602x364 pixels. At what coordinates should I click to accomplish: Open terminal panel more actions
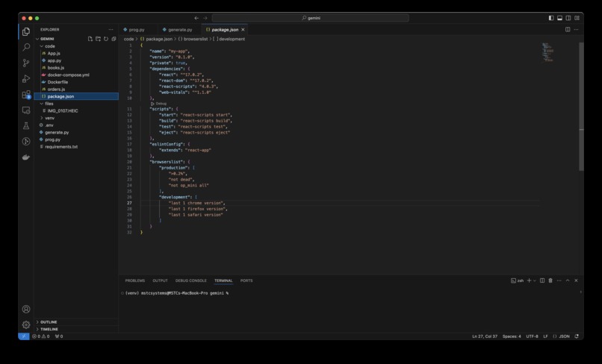[559, 280]
